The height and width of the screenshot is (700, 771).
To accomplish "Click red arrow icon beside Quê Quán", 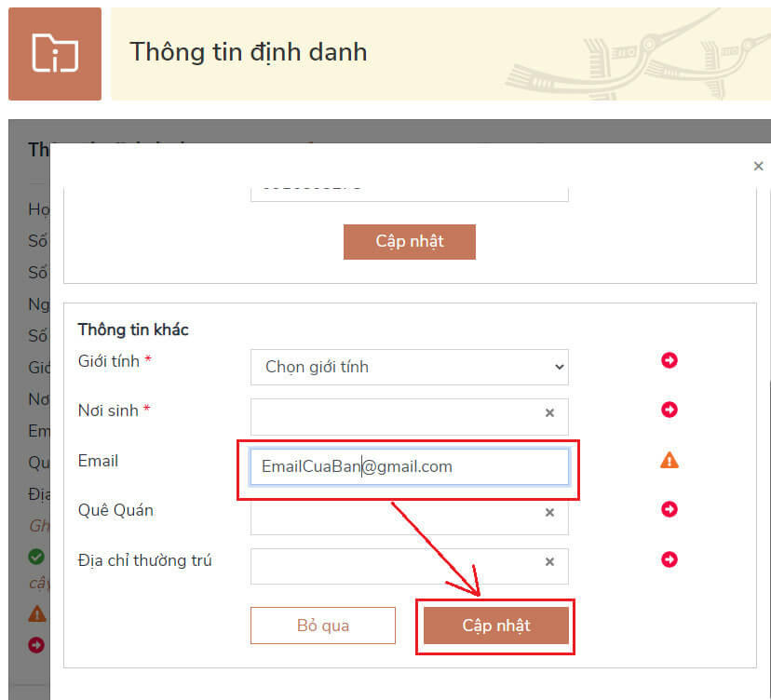I will coord(669,509).
